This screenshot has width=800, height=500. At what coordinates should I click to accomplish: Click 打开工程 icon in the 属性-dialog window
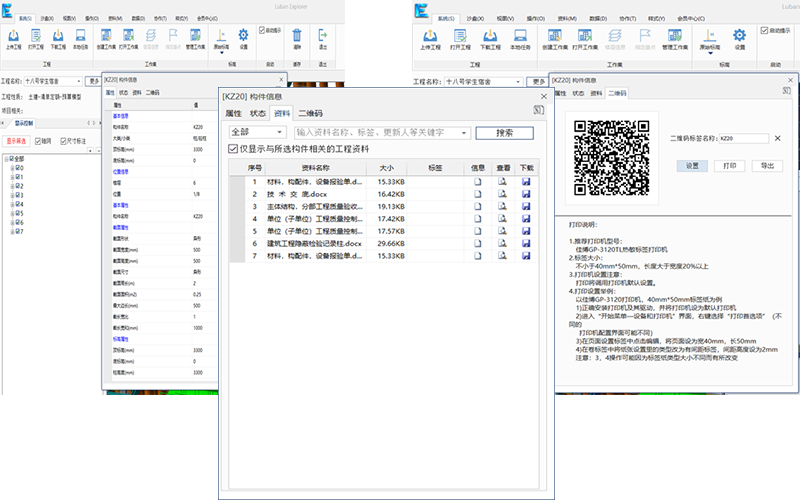(36, 36)
